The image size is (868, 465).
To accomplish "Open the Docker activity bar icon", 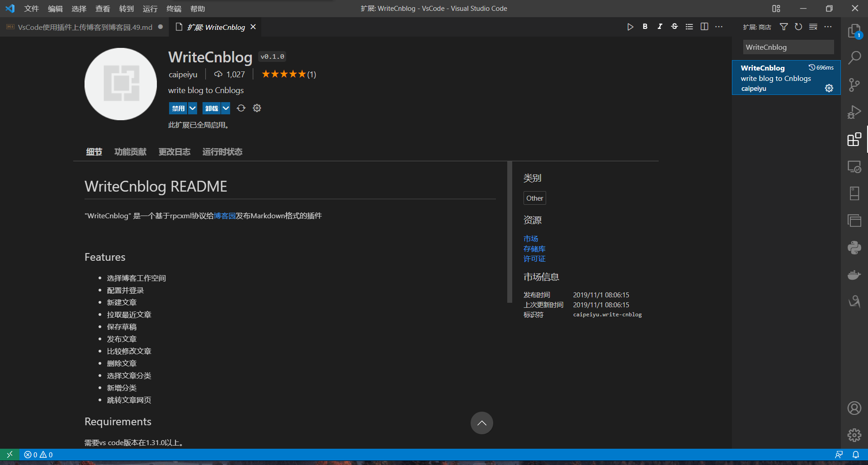I will click(x=854, y=275).
